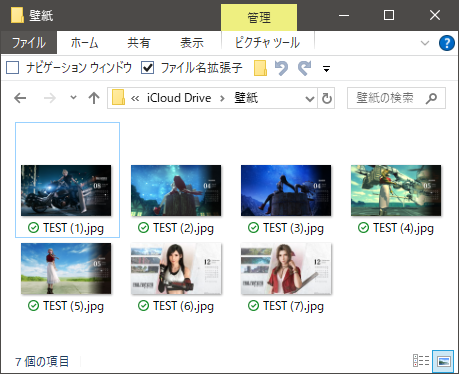Open the quick access toolbar customize dropdown
Screen dimensions: 459x374
click(x=327, y=69)
